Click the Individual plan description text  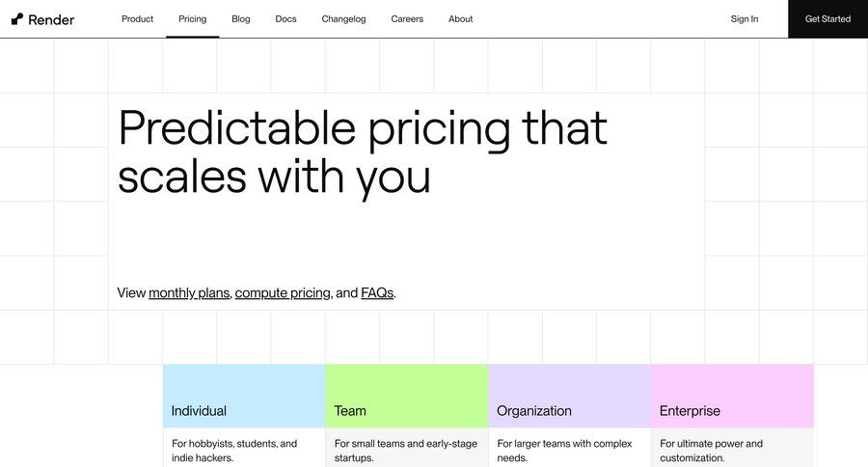234,451
